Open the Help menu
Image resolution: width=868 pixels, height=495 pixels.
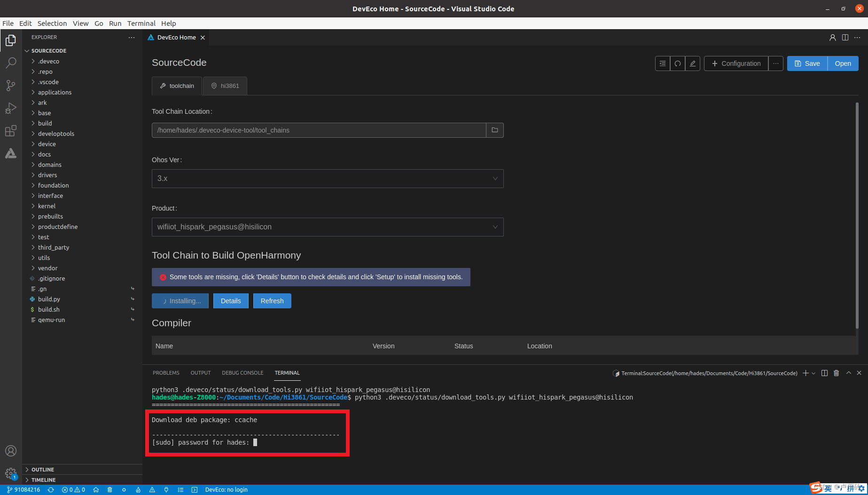coord(168,24)
